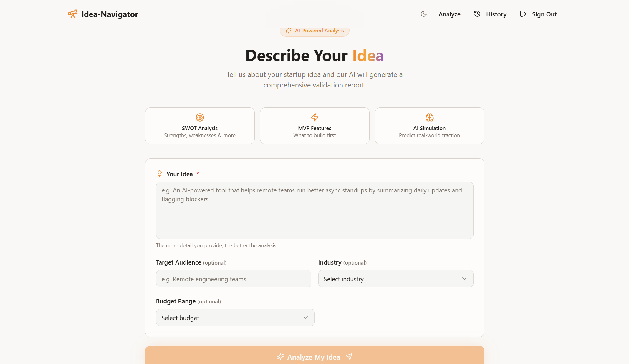Click the AI Simulation brain icon
The width and height of the screenshot is (629, 364).
429,117
